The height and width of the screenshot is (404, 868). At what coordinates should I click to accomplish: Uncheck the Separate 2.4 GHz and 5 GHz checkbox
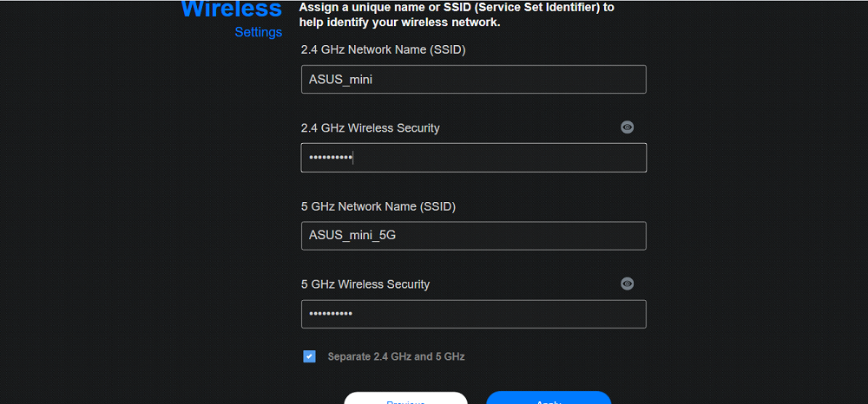310,356
